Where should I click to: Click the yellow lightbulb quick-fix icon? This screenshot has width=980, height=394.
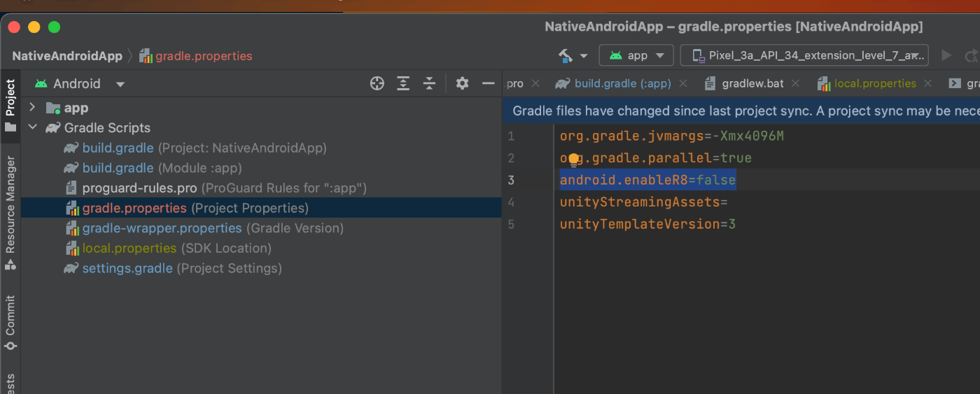coord(574,160)
